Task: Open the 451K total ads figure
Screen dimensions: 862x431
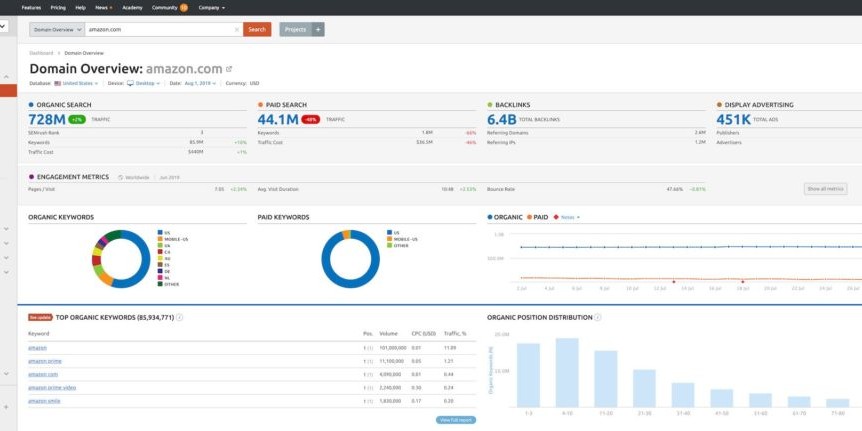Action: pyautogui.click(x=733, y=119)
